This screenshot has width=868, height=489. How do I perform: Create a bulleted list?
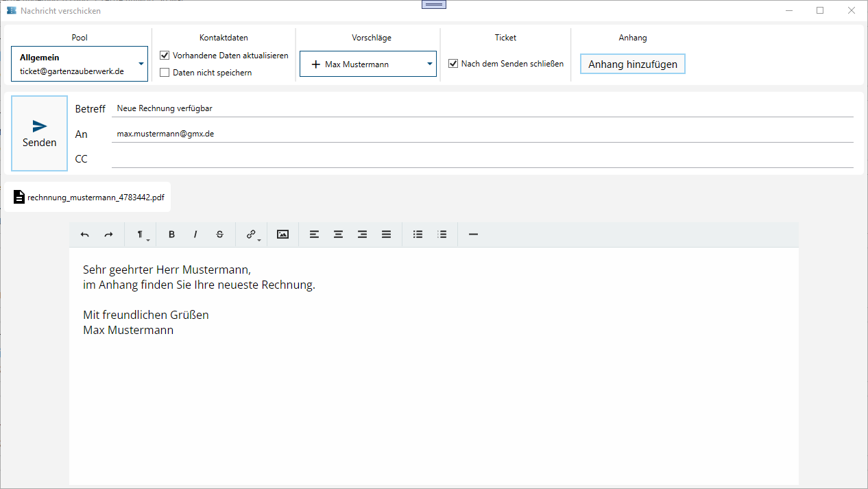[418, 235]
